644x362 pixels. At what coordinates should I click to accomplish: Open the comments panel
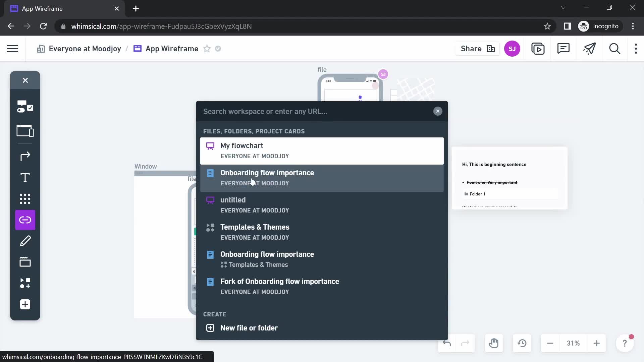(x=563, y=49)
